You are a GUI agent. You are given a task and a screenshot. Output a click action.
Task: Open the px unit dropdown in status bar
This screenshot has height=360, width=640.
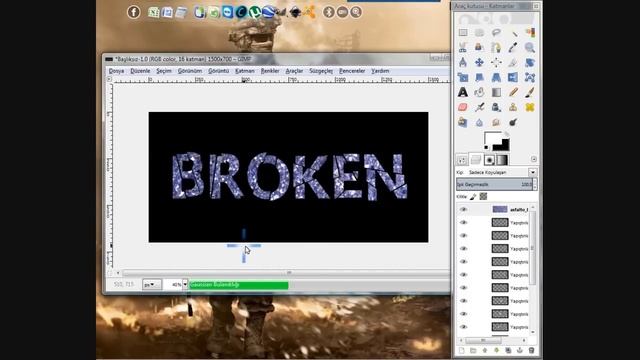pyautogui.click(x=151, y=284)
